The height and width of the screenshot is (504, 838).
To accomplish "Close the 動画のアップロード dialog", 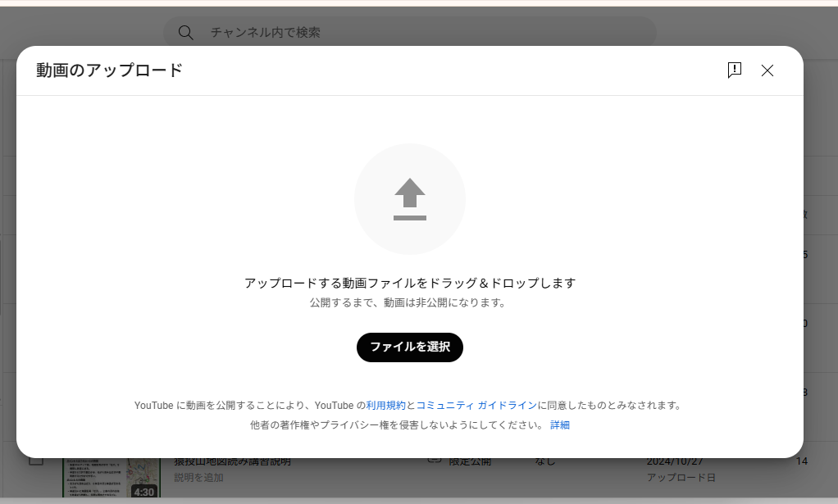I will (767, 70).
